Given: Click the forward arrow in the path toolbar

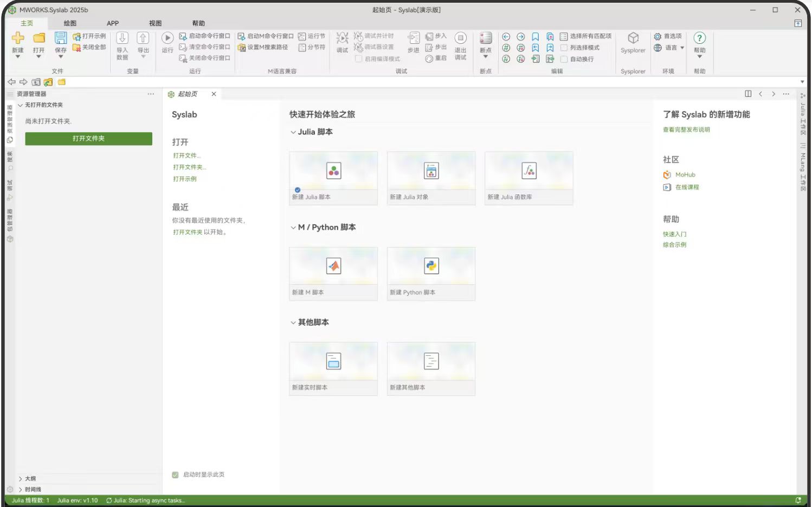Looking at the screenshot, I should (23, 82).
